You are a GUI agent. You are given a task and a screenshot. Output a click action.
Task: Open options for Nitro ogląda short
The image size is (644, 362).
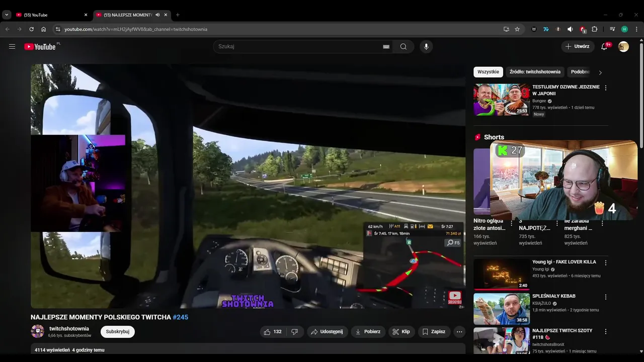point(511,223)
